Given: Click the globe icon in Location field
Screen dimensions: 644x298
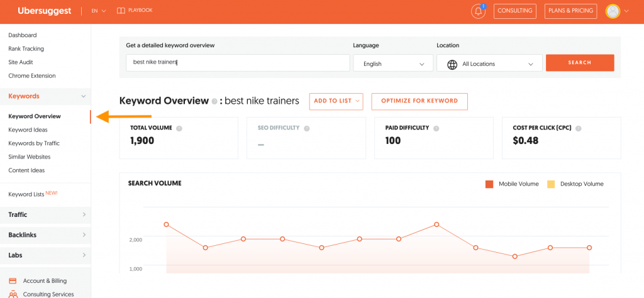Looking at the screenshot, I should (452, 65).
